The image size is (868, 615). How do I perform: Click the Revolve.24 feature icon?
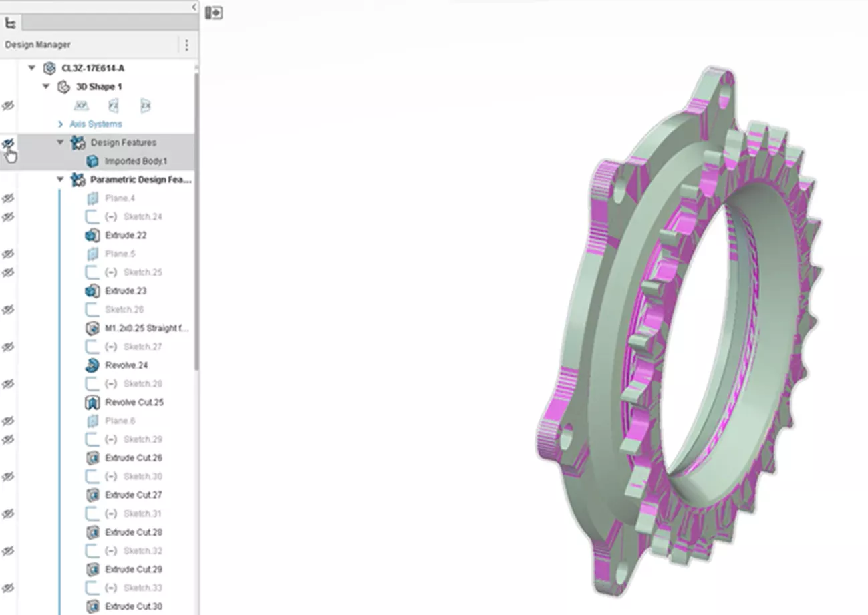pos(92,365)
